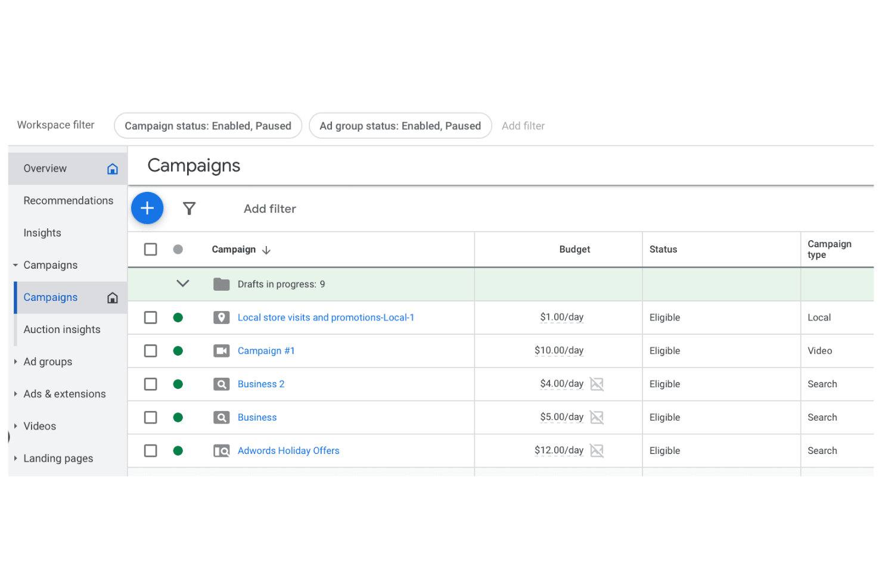
Task: Click the search icon next to Business 2
Action: click(x=221, y=384)
